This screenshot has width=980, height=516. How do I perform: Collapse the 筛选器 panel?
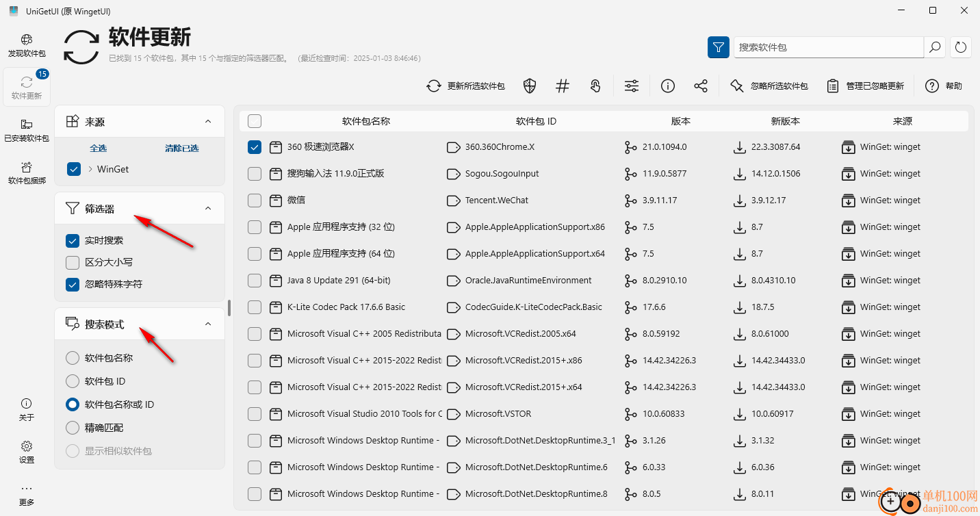coord(208,209)
